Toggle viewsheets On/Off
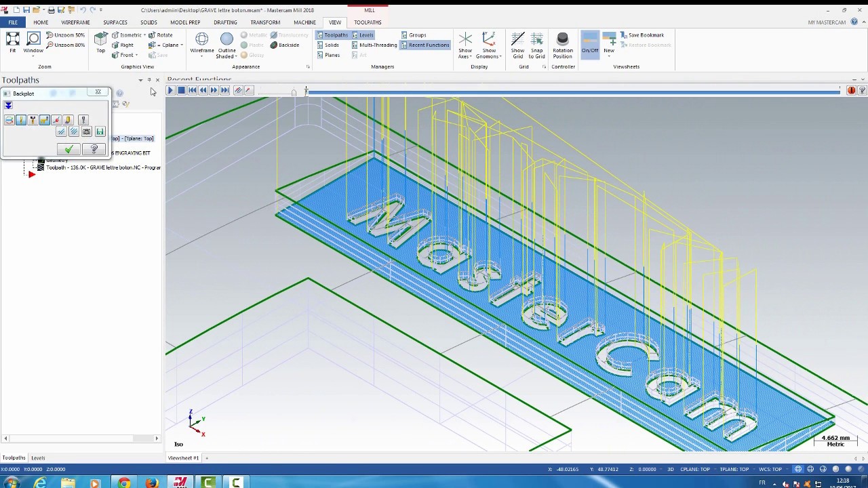The height and width of the screenshot is (488, 868). (x=590, y=44)
